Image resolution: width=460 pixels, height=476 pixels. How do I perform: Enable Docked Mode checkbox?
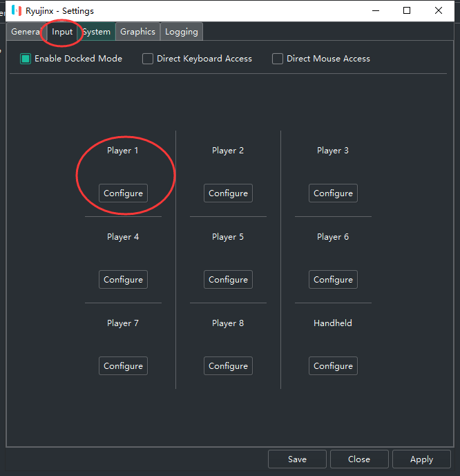pyautogui.click(x=26, y=59)
